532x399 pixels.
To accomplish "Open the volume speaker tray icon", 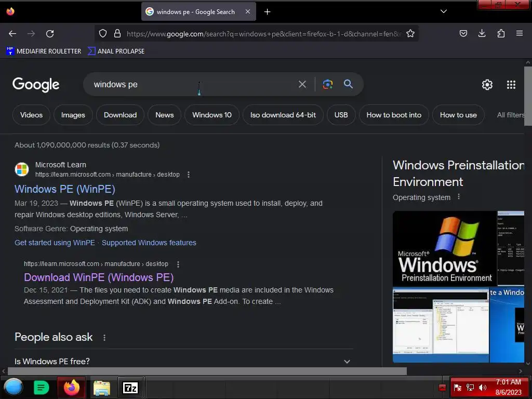I will pyautogui.click(x=483, y=388).
